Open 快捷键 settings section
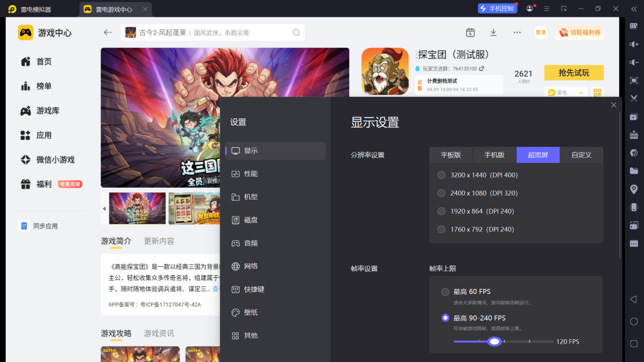 [x=275, y=289]
